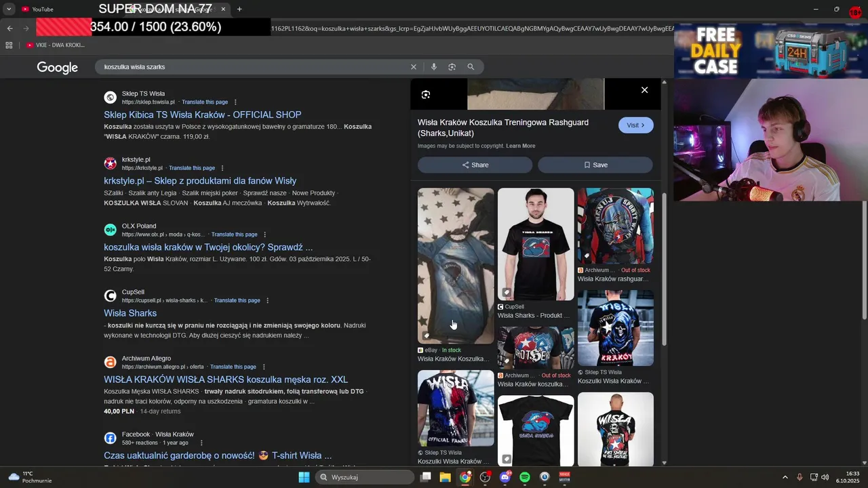Open VKIE - DWA KROKI bookmark

tap(56, 45)
